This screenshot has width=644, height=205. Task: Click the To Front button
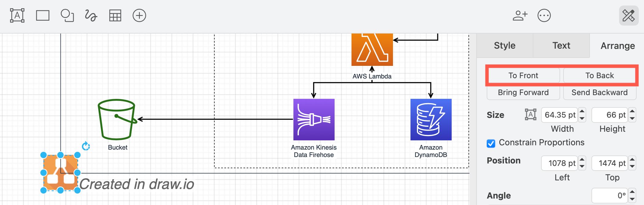click(523, 75)
